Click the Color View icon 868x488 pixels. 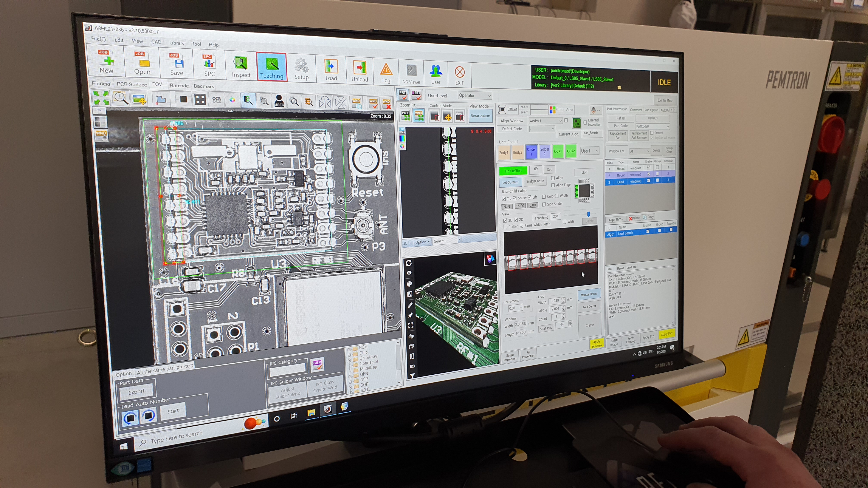click(561, 110)
